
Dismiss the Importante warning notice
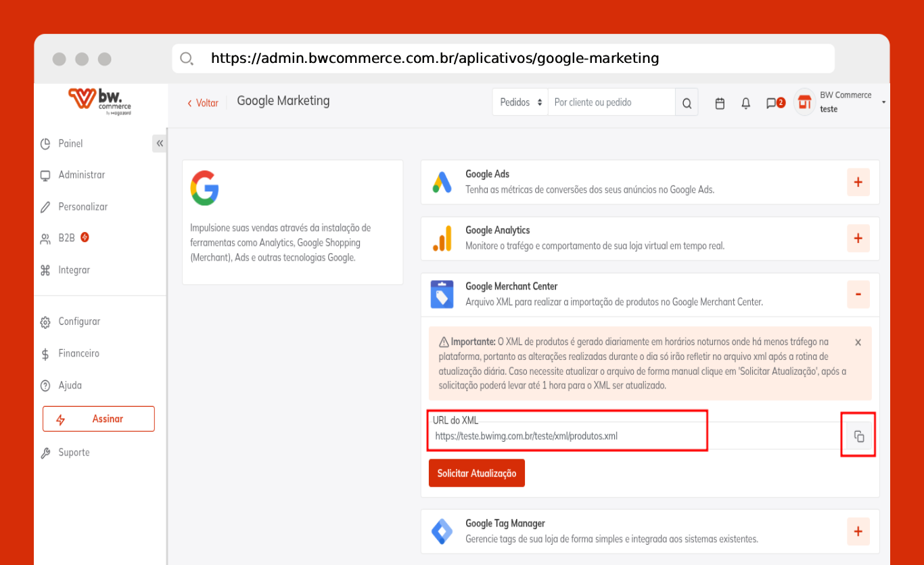pos(858,342)
